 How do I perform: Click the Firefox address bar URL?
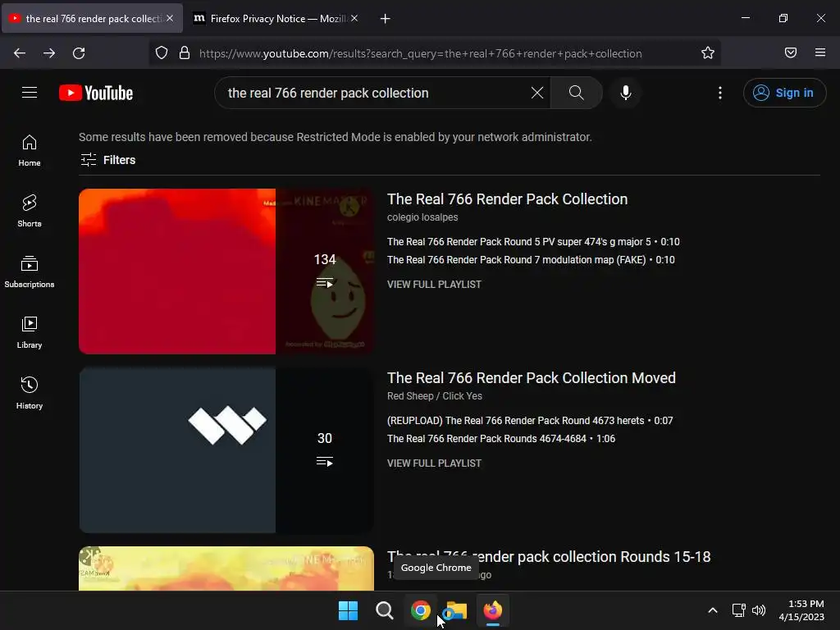tap(421, 53)
